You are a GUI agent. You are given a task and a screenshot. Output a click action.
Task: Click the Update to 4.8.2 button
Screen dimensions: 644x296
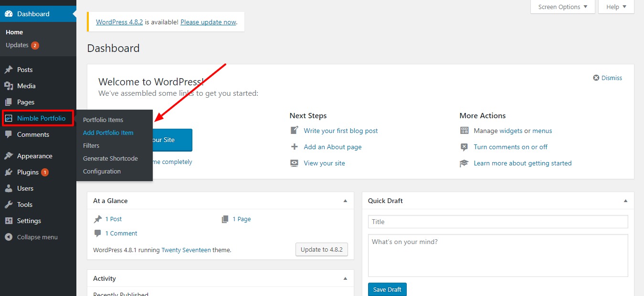322,249
